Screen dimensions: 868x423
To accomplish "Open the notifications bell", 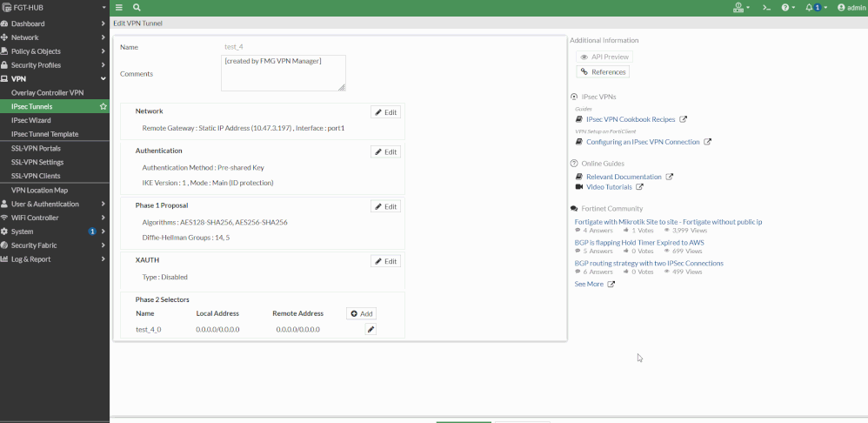I will [x=816, y=8].
